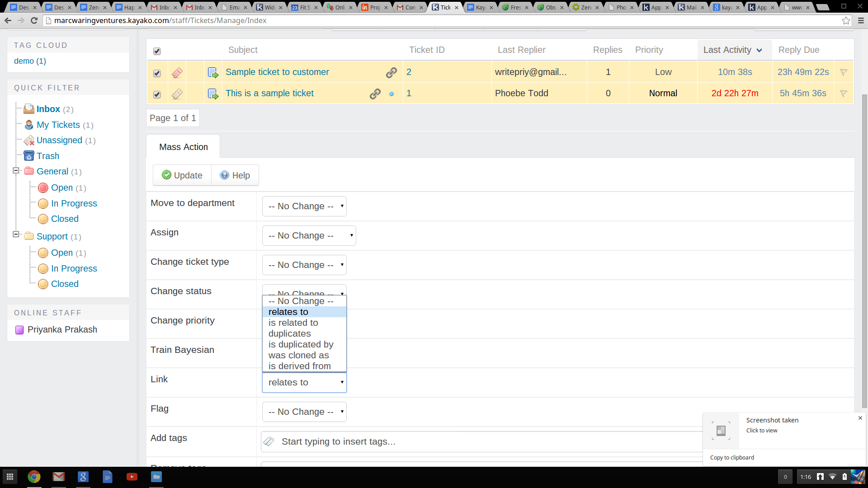Viewport: 868px width, 488px height.
Task: Click the Unassigned filter icon
Action: pos(29,140)
